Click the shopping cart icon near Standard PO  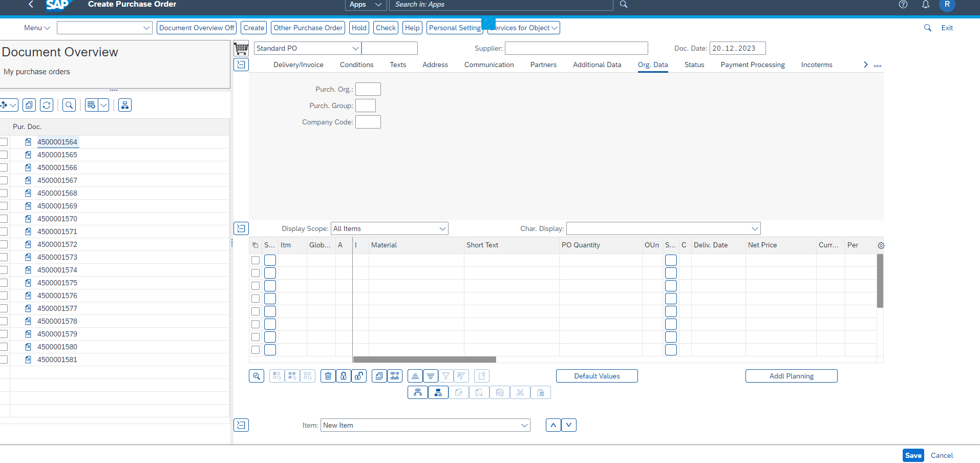point(241,48)
